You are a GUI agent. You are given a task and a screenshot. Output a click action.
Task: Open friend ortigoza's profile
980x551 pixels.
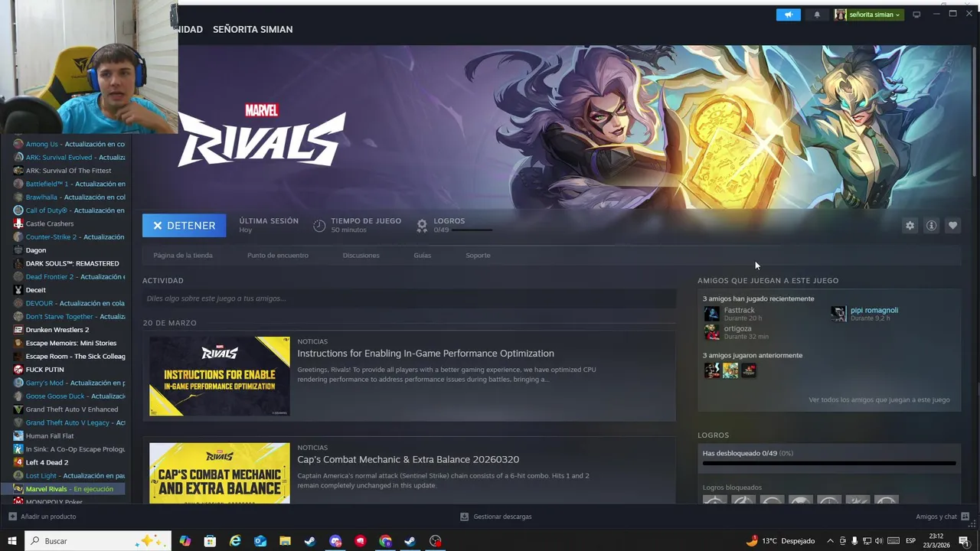tap(738, 328)
